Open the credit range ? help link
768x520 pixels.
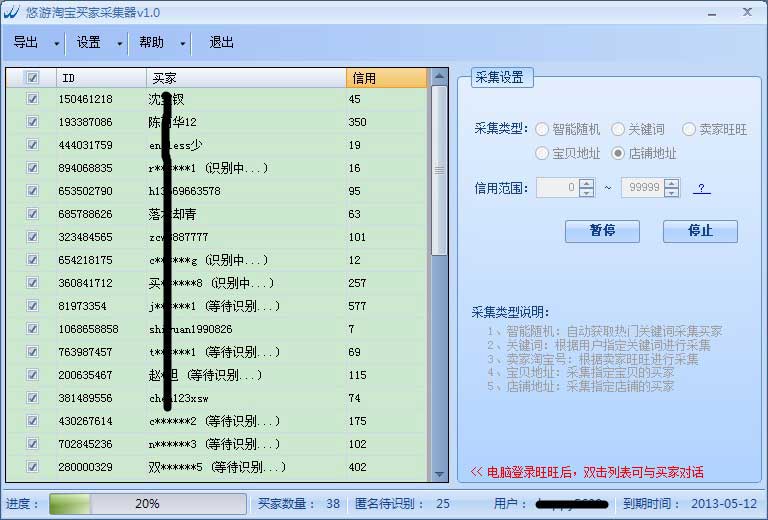701,188
